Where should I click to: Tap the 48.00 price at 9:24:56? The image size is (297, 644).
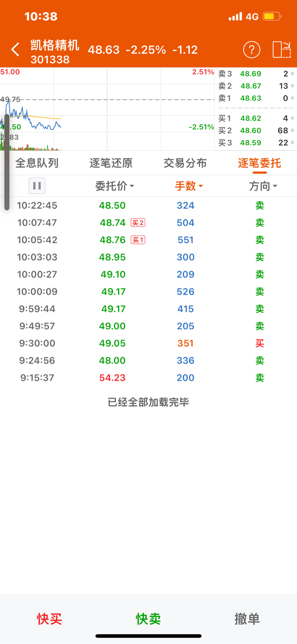coord(112,361)
